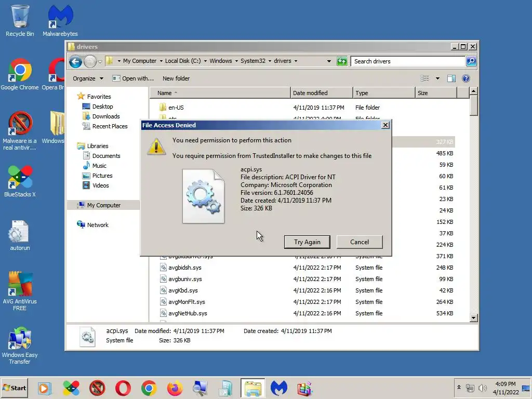This screenshot has height=399, width=532.
Task: Open the Opera Browser desktop shortcut
Action: [54, 74]
